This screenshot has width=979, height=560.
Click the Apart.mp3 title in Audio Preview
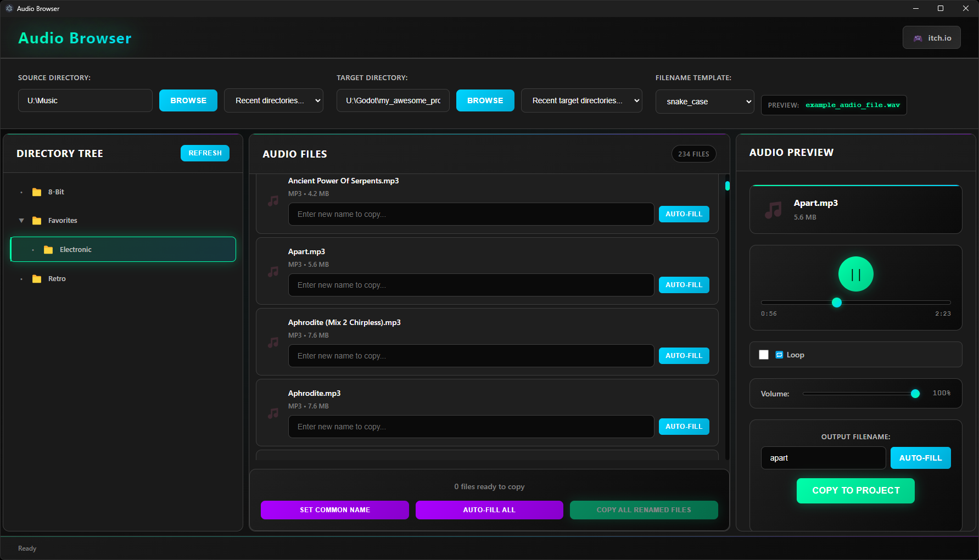pos(815,203)
